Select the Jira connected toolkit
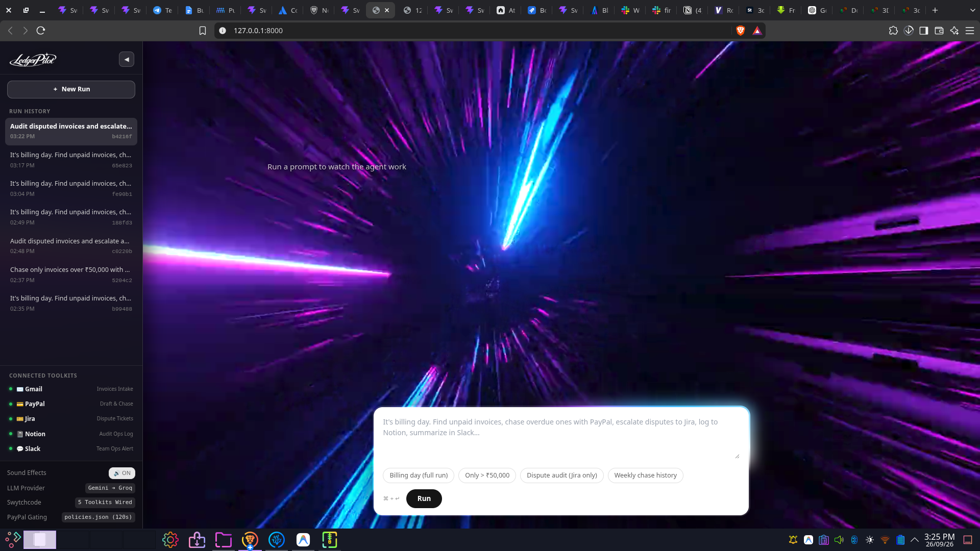Viewport: 980px width, 551px height. 71,418
